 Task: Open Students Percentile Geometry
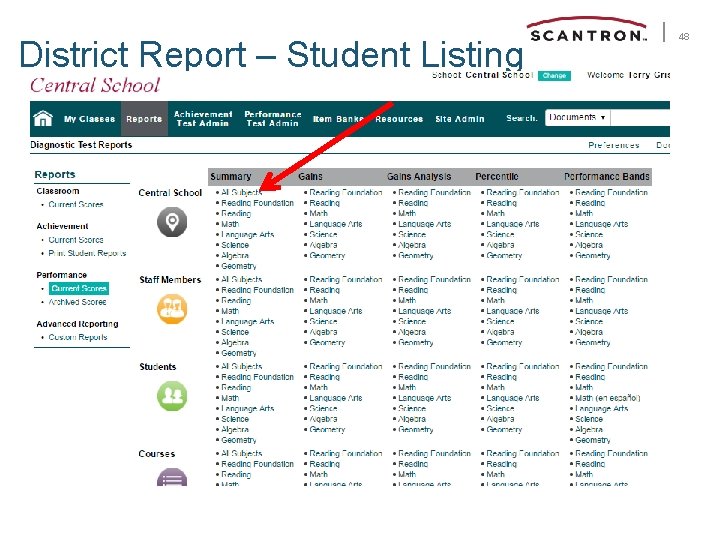click(504, 430)
